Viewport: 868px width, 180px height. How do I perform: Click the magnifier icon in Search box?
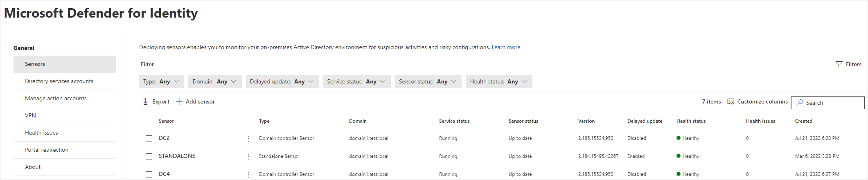pos(800,103)
